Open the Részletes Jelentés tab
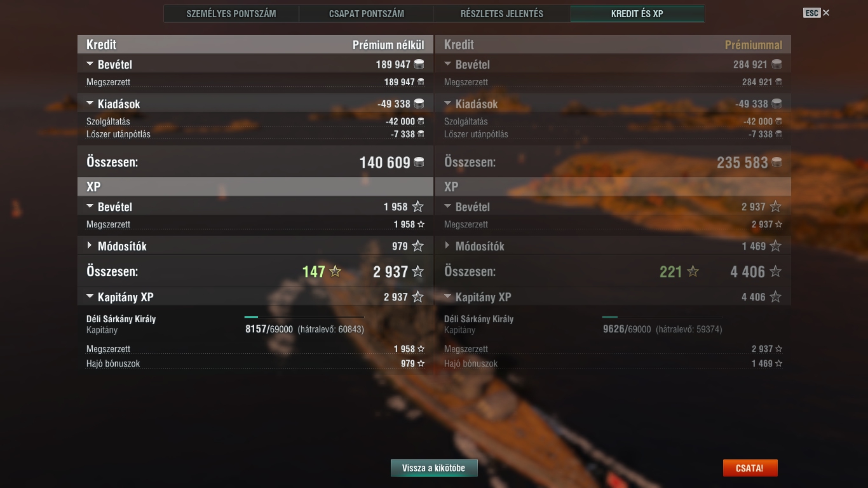The height and width of the screenshot is (488, 868). [x=502, y=13]
